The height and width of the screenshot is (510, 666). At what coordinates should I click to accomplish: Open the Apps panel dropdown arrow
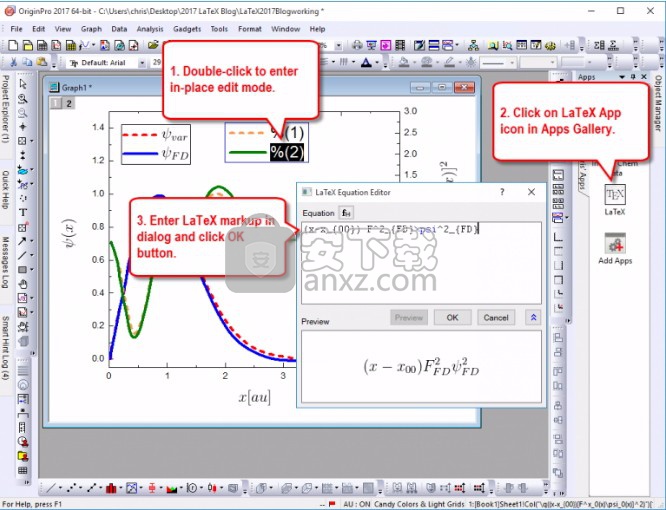click(622, 77)
